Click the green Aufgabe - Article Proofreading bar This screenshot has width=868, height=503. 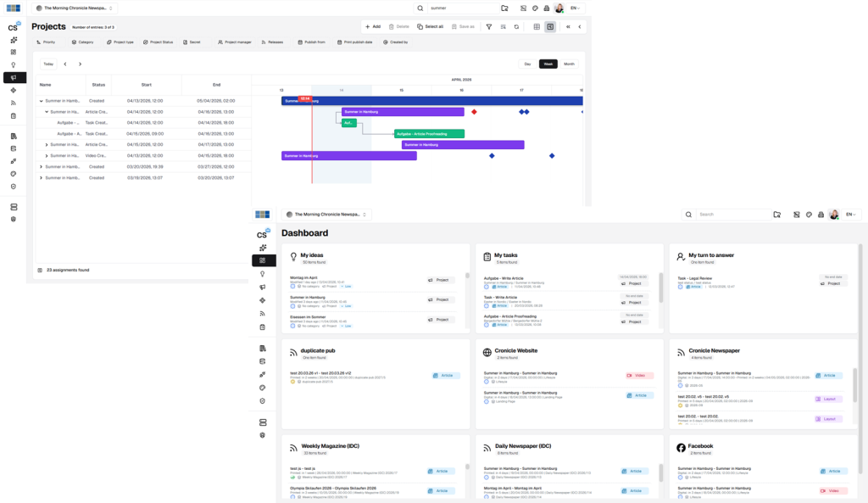tap(429, 134)
